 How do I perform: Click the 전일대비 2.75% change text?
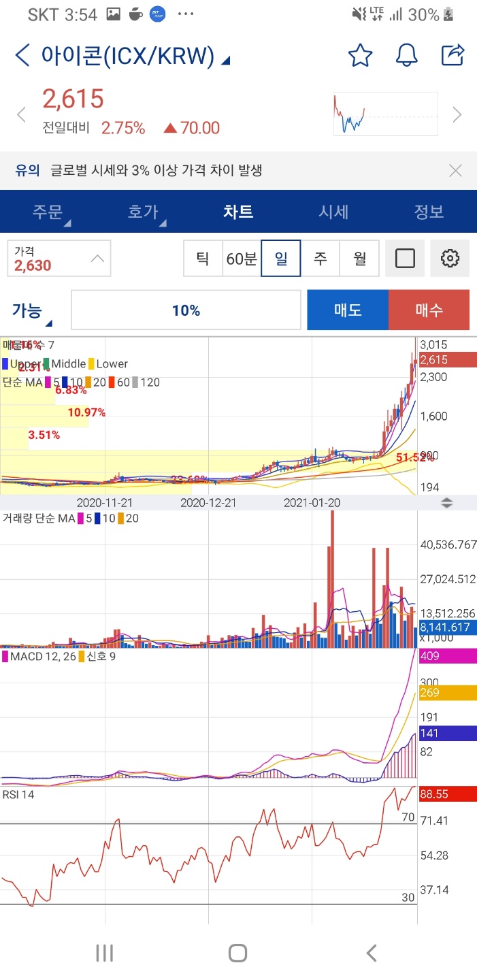pos(93,127)
